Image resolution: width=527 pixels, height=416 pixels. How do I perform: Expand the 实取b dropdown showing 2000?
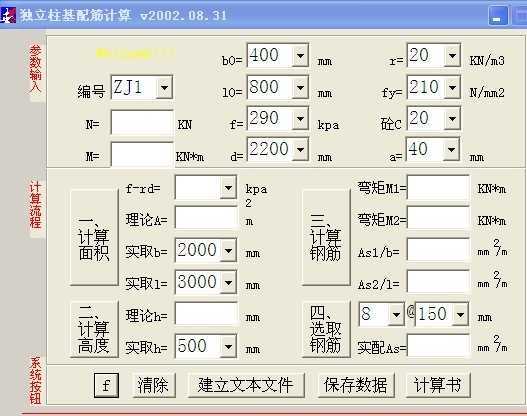[228, 251]
